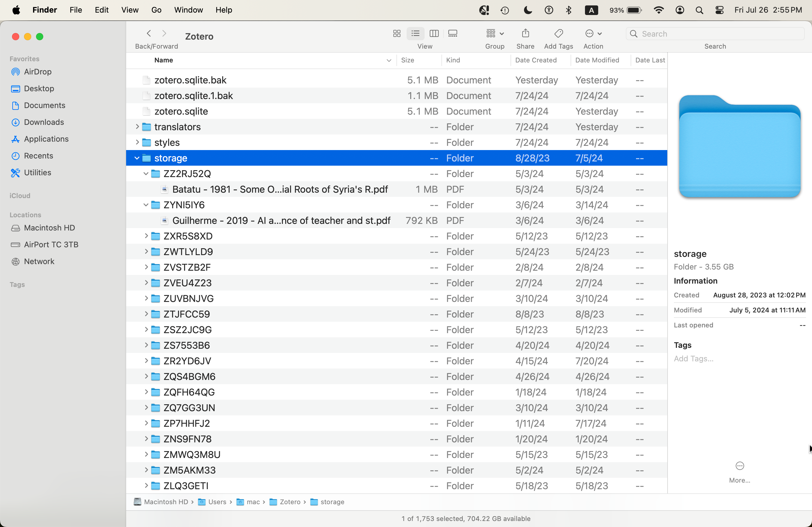
Task: Expand the translators folder
Action: 137,127
